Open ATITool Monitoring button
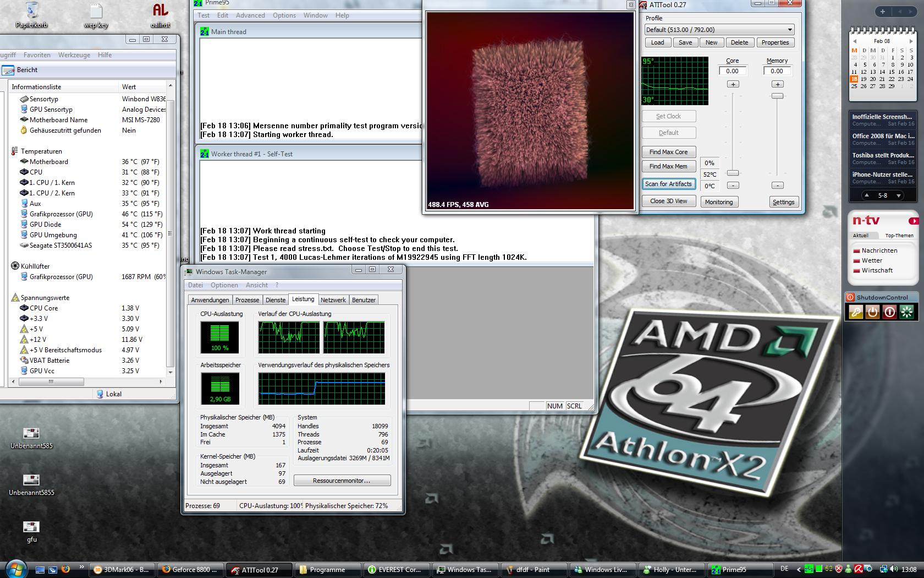The width and height of the screenshot is (924, 578). [719, 202]
